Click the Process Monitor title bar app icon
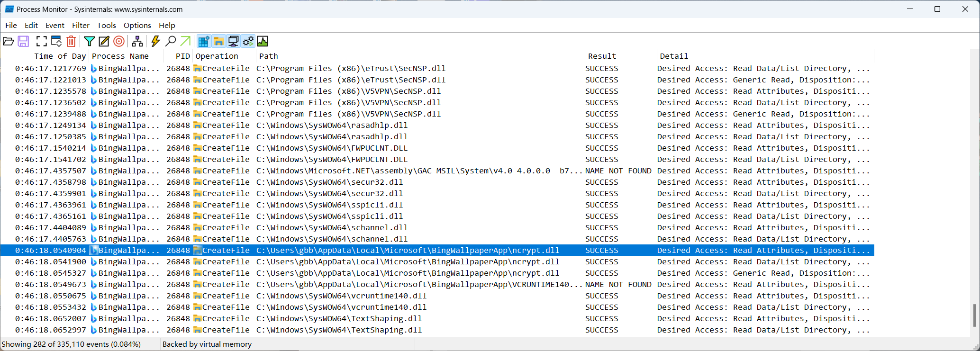Viewport: 980px width, 351px height. click(9, 9)
